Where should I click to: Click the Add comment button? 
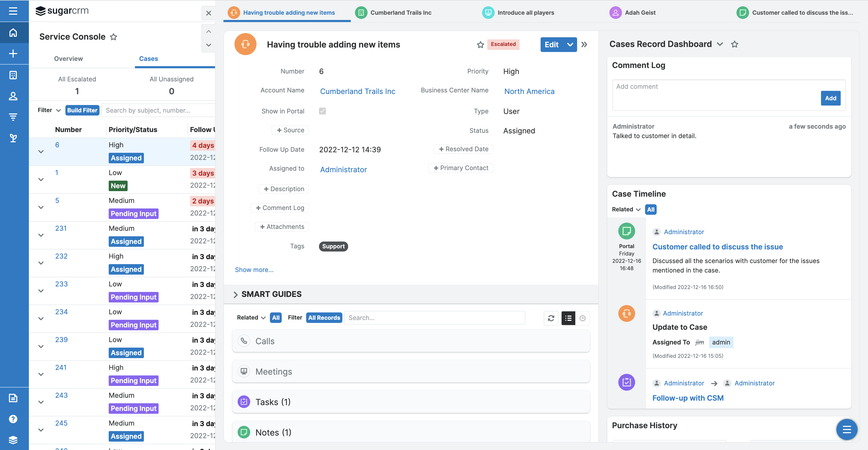[x=830, y=98]
